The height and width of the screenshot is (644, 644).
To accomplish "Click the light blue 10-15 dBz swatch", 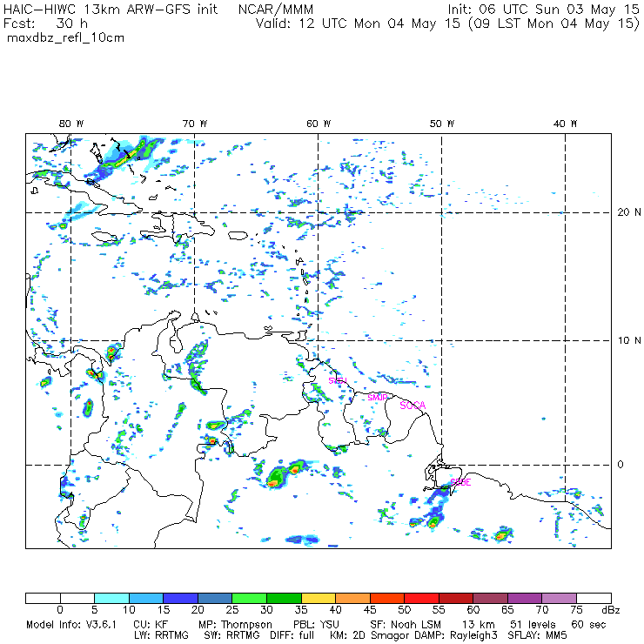I will tap(146, 598).
